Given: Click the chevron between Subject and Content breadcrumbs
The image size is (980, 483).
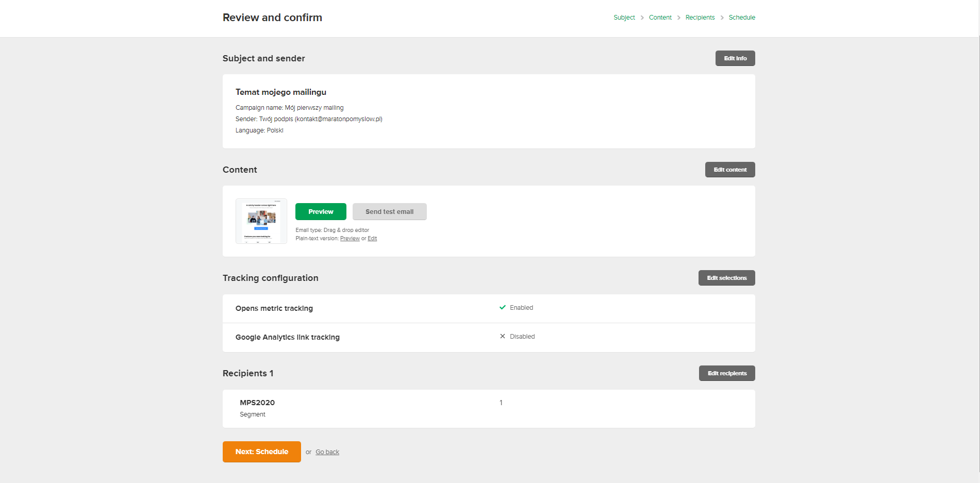Looking at the screenshot, I should click(642, 17).
